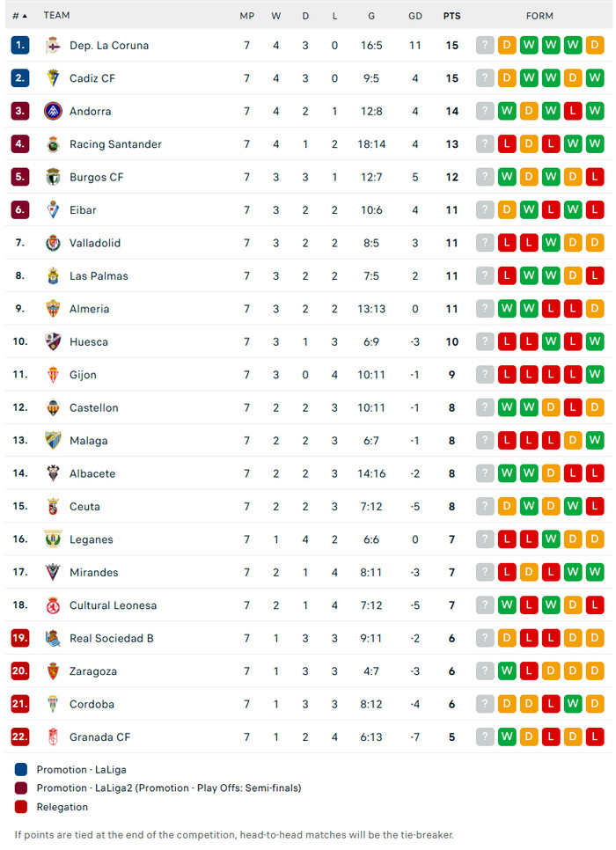Click the Dep. La Coruna club crest
Image resolution: width=616 pixels, height=850 pixels.
point(53,46)
